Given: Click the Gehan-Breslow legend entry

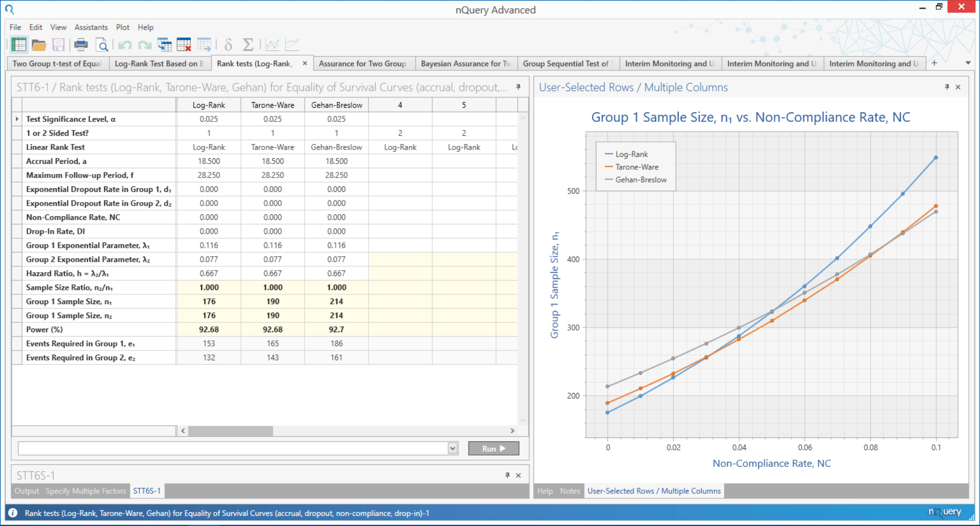Looking at the screenshot, I should (635, 180).
